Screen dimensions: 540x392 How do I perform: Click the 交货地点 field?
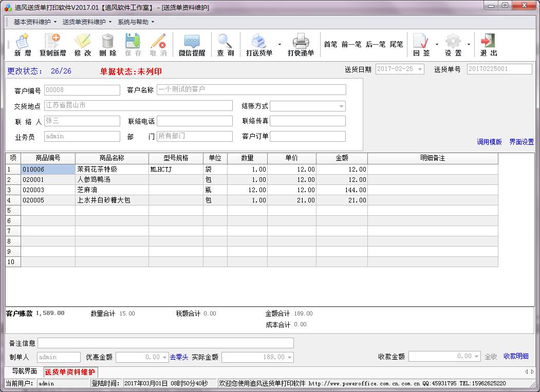[x=138, y=105]
